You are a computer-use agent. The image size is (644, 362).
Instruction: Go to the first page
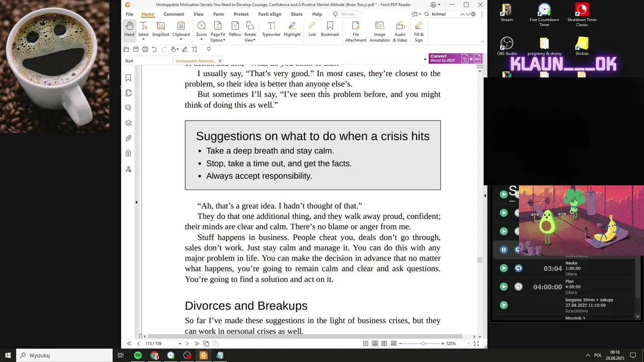pos(129,343)
